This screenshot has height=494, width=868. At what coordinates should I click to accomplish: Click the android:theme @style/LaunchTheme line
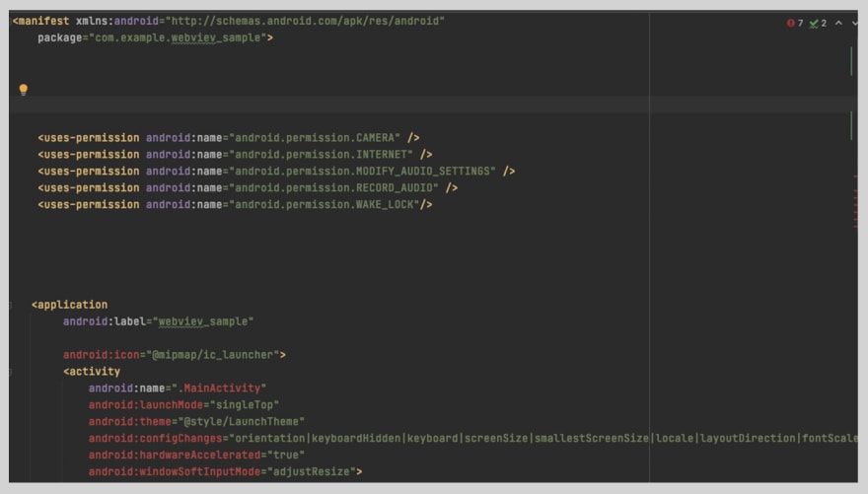coord(196,422)
